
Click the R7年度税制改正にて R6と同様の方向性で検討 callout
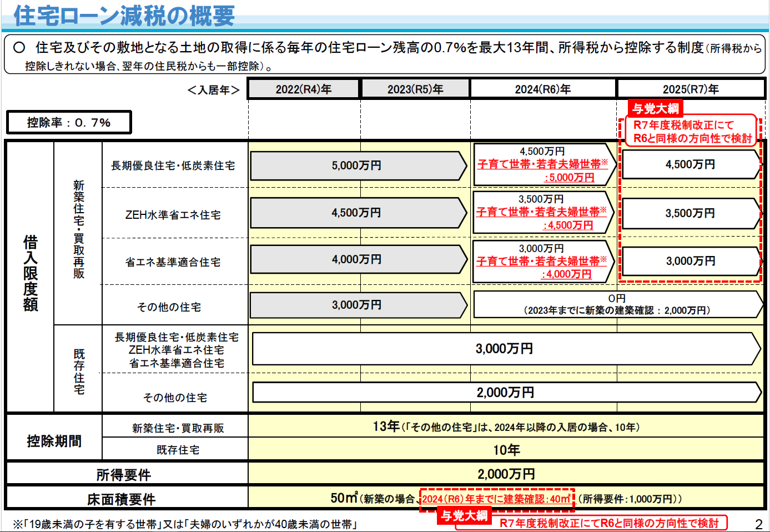click(x=692, y=132)
